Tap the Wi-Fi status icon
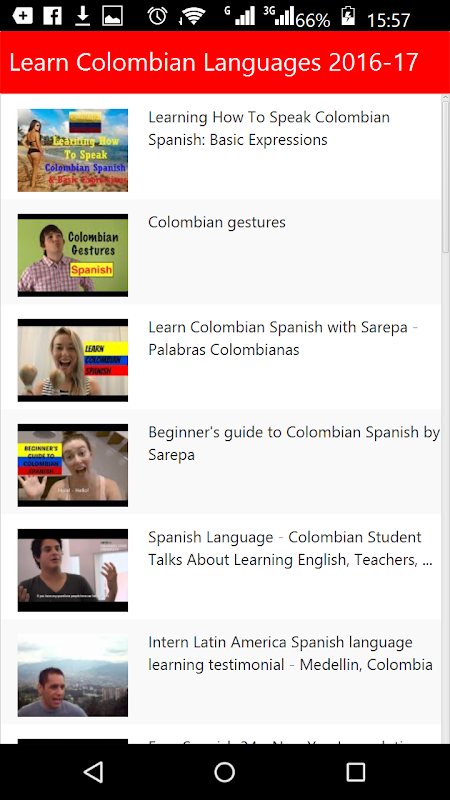Screen dimensions: 450x800 (x=192, y=17)
